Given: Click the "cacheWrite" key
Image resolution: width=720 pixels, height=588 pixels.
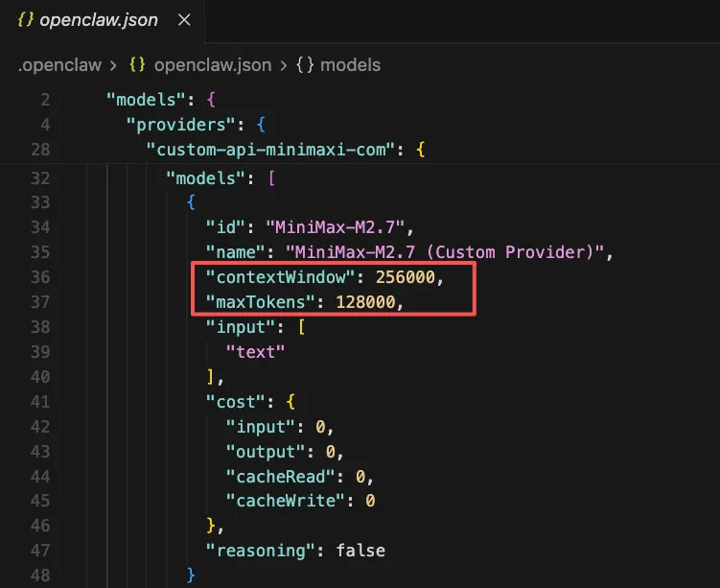Looking at the screenshot, I should click(286, 501).
